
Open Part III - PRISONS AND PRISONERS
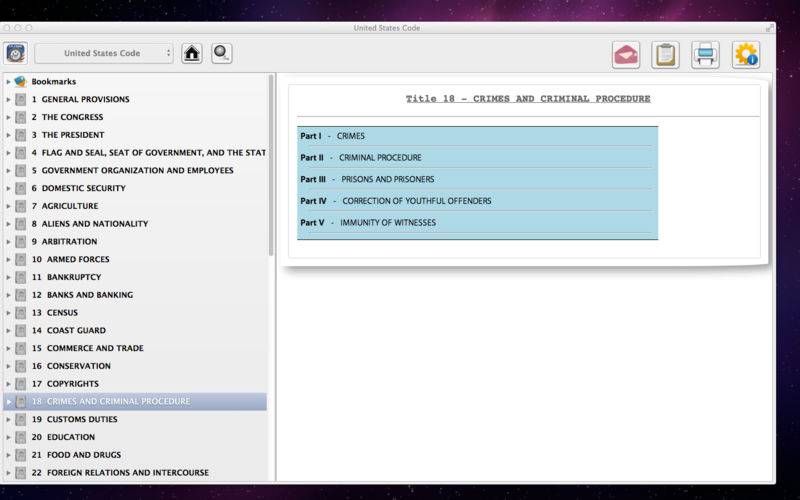367,180
